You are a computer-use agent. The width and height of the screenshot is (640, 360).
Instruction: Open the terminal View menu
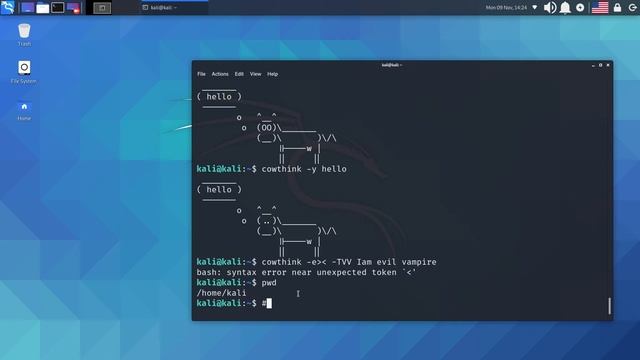click(256, 74)
